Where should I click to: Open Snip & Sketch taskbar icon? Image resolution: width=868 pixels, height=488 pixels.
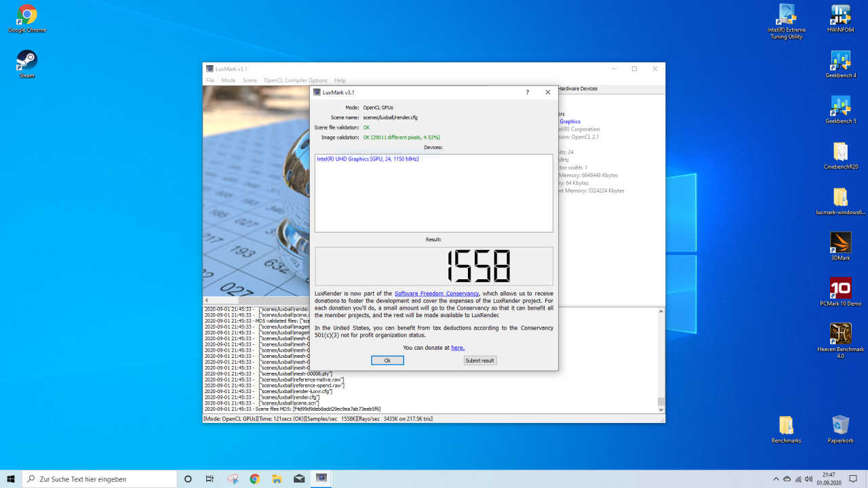pos(233,479)
